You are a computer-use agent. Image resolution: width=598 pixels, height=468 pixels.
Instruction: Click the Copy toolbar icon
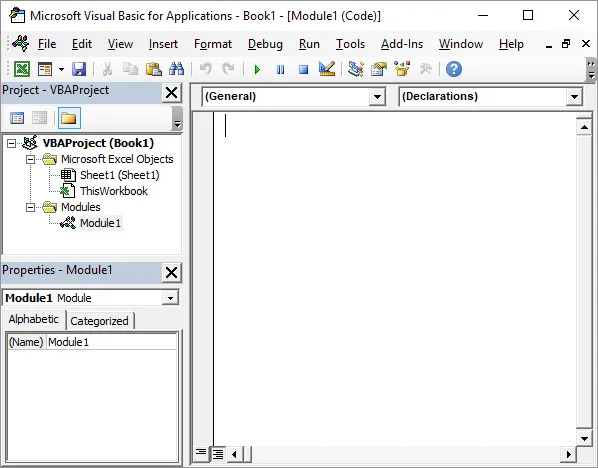coord(130,69)
